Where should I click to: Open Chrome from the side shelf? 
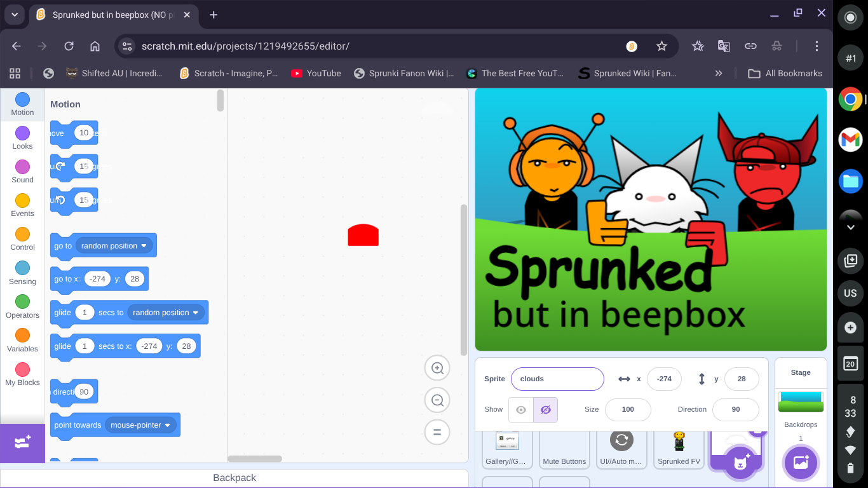(x=850, y=99)
